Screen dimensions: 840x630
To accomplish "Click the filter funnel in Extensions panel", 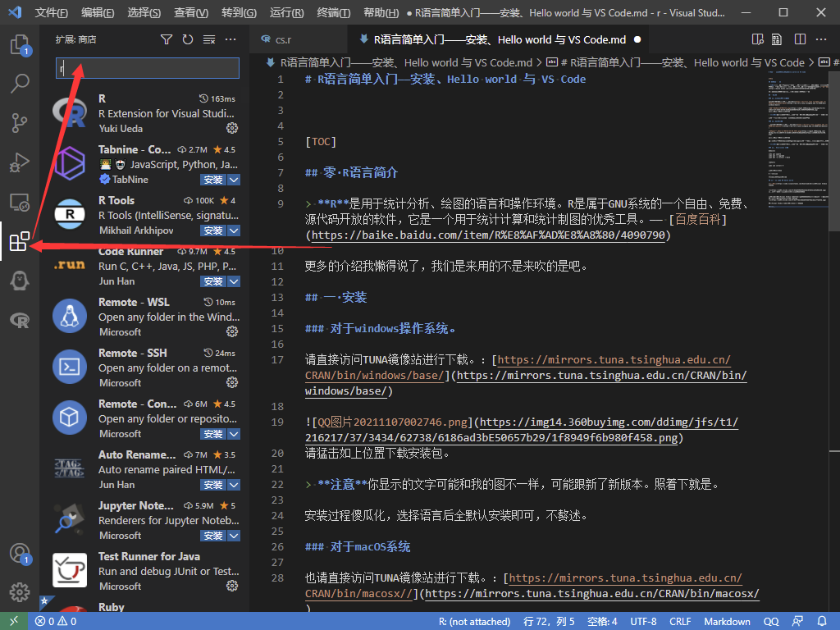I will [167, 39].
